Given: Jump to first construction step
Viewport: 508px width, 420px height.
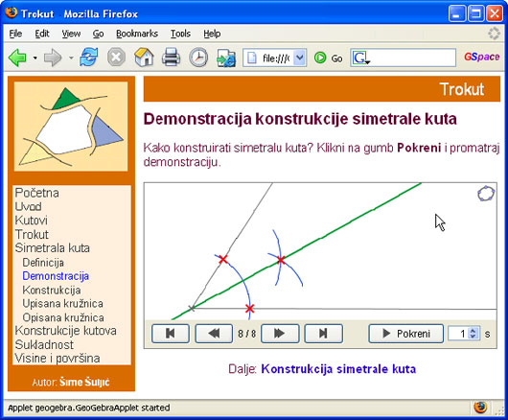Looking at the screenshot, I should coord(171,334).
